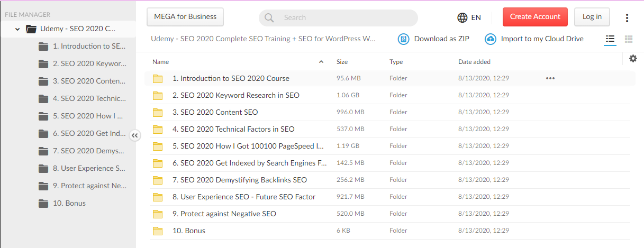
Task: Open language selector globe
Action: point(462,17)
